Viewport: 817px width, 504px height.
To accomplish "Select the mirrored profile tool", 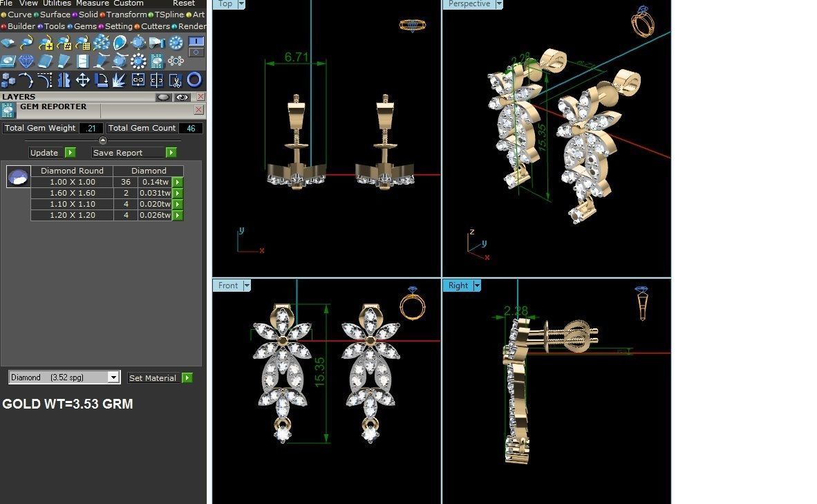I will (64, 80).
